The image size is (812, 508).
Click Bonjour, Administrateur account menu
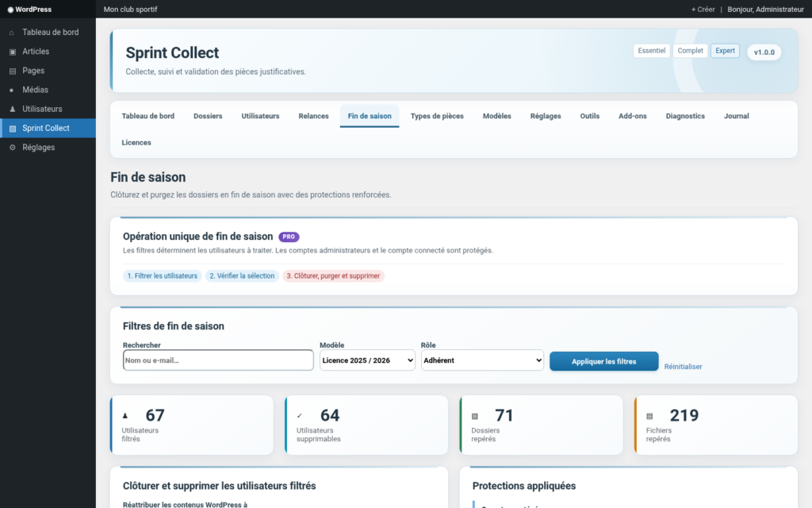pyautogui.click(x=765, y=10)
